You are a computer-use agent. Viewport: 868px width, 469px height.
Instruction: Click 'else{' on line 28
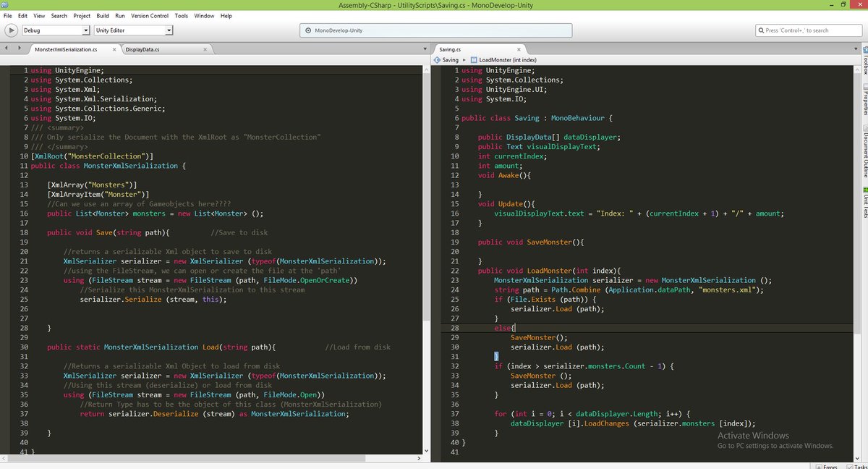pos(504,328)
